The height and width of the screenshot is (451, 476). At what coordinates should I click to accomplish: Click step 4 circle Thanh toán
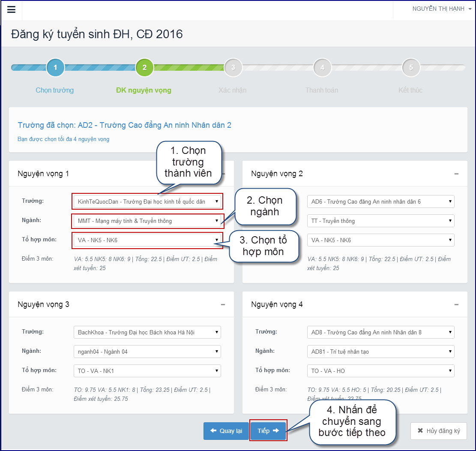(x=322, y=67)
